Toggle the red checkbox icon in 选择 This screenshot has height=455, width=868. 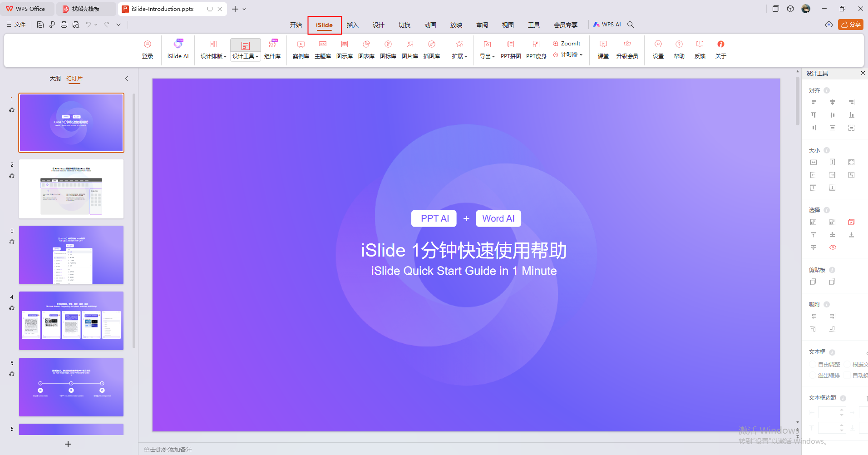click(x=851, y=222)
